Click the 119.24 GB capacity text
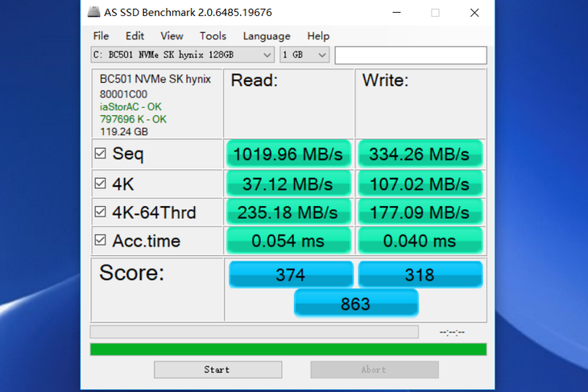The image size is (588, 392). pyautogui.click(x=124, y=131)
